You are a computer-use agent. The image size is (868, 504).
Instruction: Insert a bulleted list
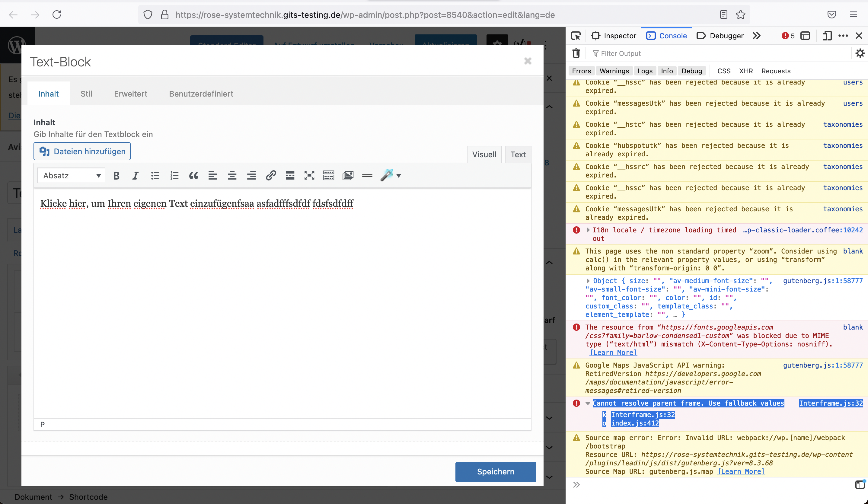(x=155, y=176)
